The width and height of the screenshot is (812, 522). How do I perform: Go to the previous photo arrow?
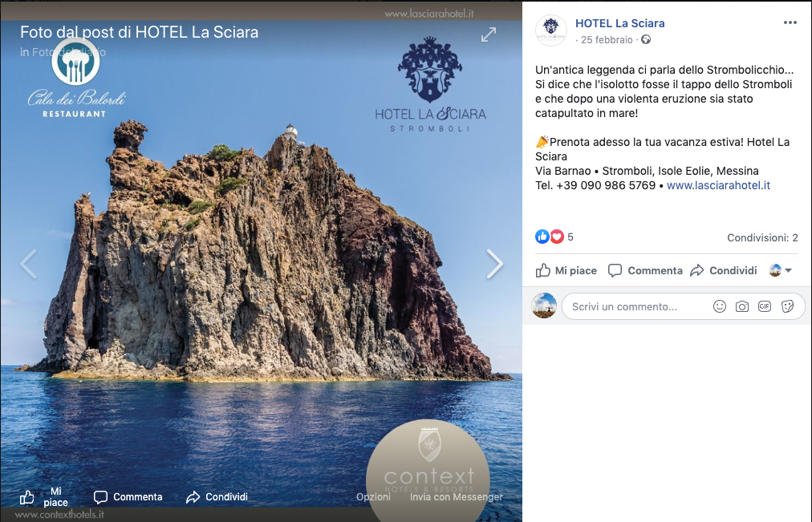click(28, 265)
